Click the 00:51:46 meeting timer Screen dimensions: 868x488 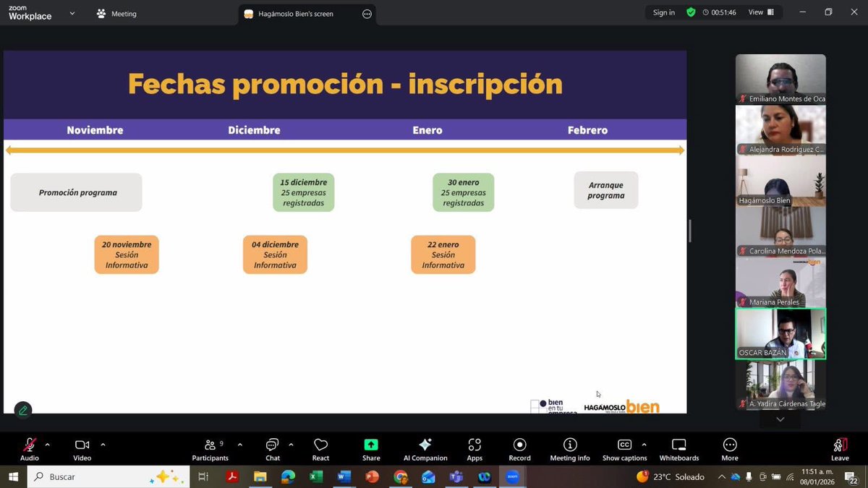pos(719,12)
